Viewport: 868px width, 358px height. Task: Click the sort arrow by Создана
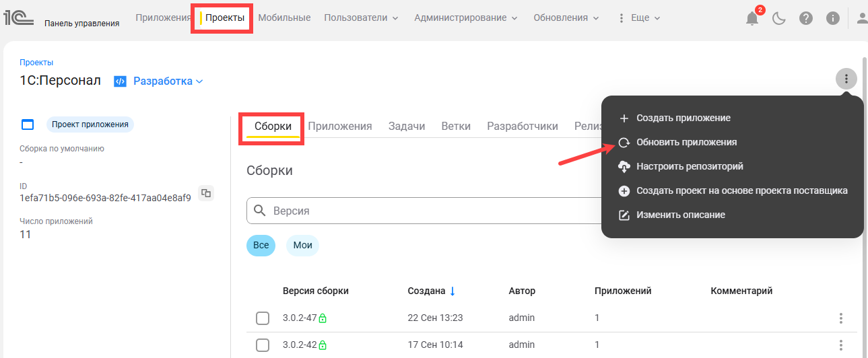pos(453,291)
